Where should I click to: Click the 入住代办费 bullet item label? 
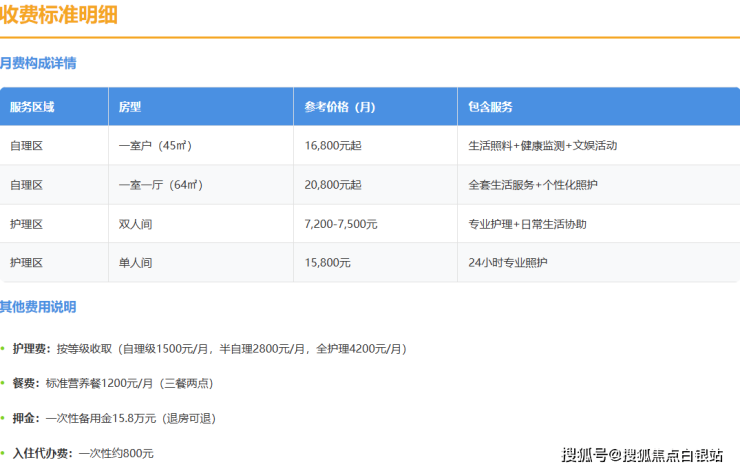[42, 453]
